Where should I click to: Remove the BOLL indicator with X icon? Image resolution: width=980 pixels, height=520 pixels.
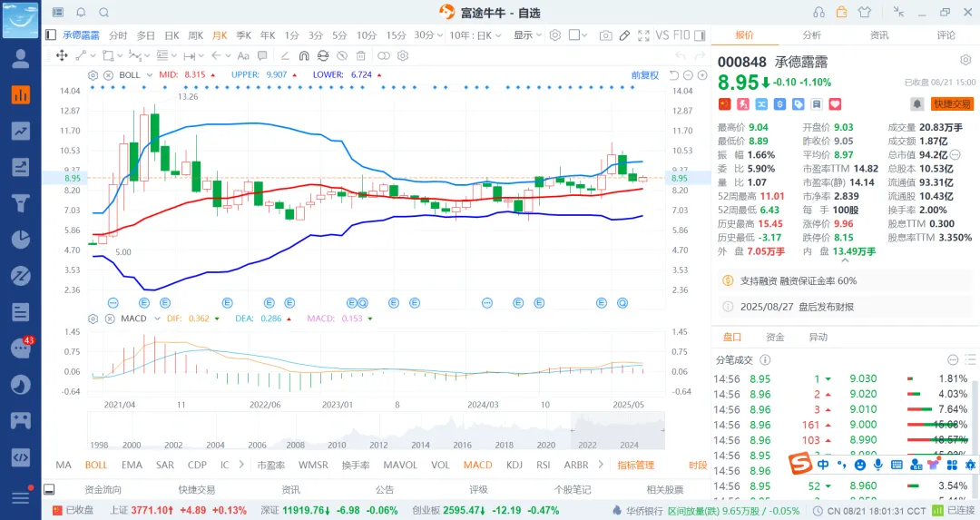108,75
